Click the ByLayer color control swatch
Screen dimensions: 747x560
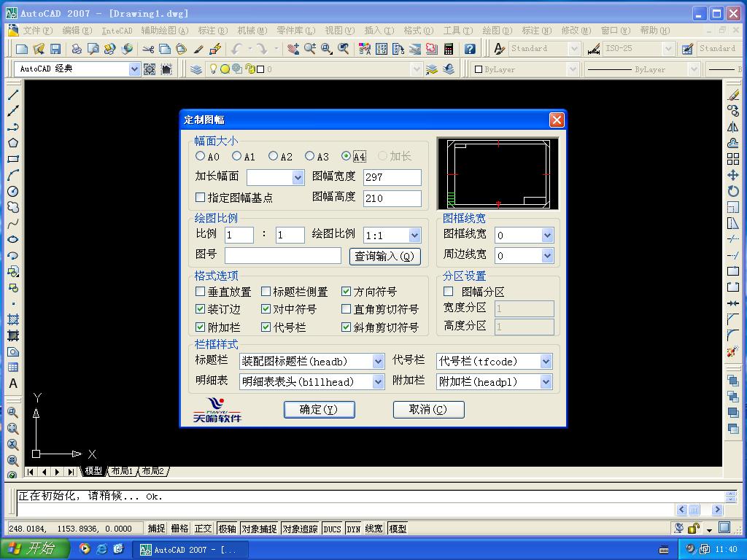coord(479,69)
